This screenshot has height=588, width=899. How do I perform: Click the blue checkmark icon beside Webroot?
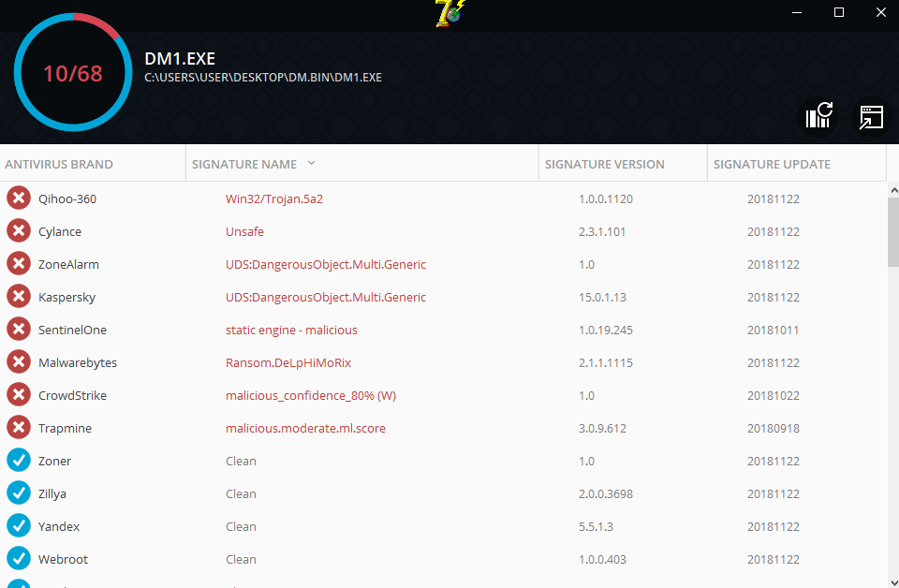[19, 558]
